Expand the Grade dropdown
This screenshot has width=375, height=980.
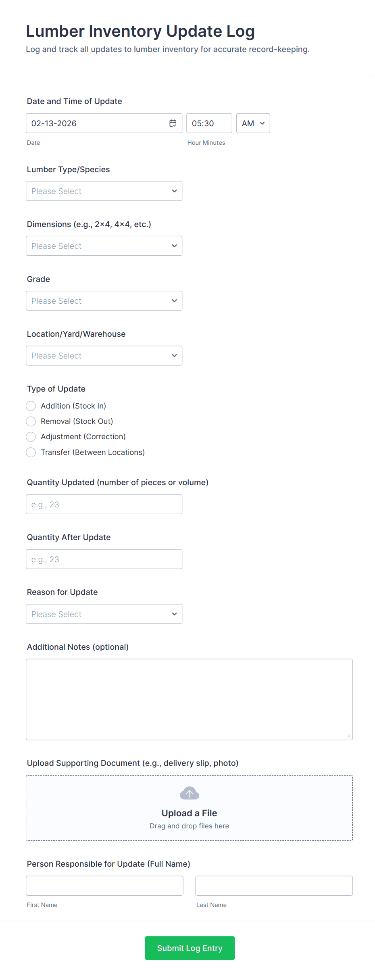104,301
